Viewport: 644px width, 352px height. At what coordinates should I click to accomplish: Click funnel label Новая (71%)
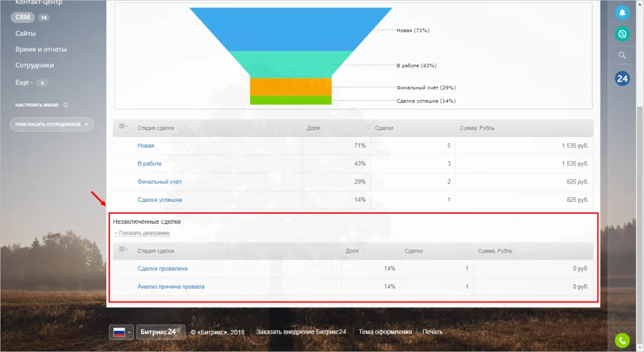point(413,30)
